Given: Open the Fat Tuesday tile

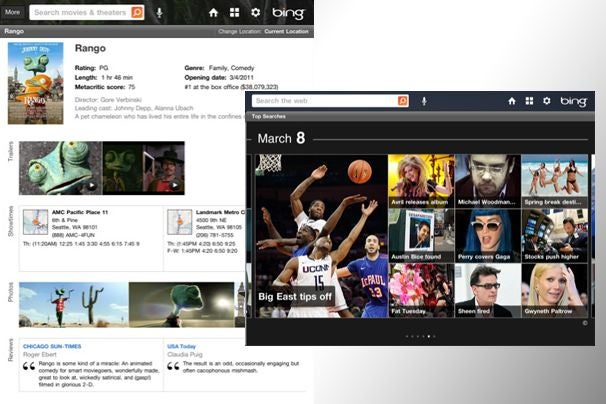Looking at the screenshot, I should pos(421,291).
